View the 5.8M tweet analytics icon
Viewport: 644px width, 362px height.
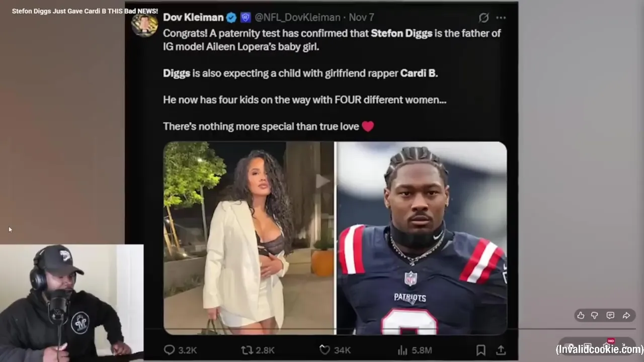pyautogui.click(x=415, y=350)
